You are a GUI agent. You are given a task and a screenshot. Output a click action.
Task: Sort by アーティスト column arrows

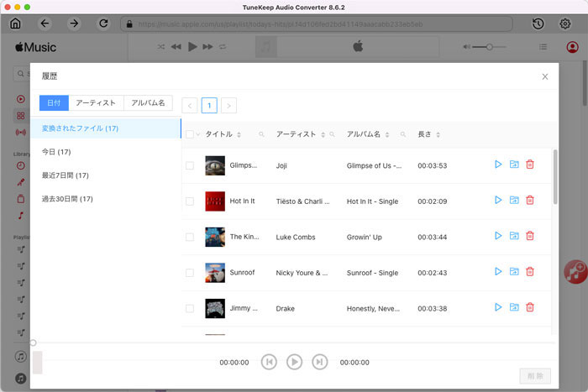tap(323, 134)
